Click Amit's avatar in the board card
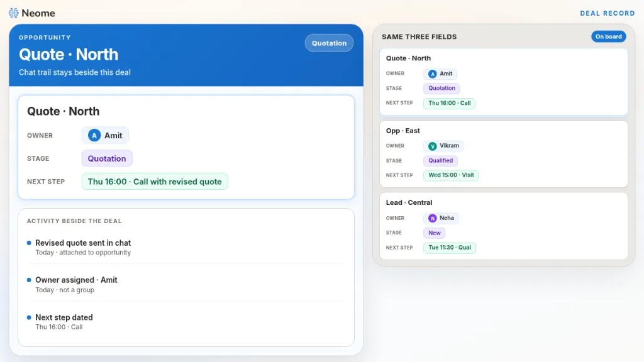Viewport: 644px width, 362px height. pyautogui.click(x=432, y=74)
